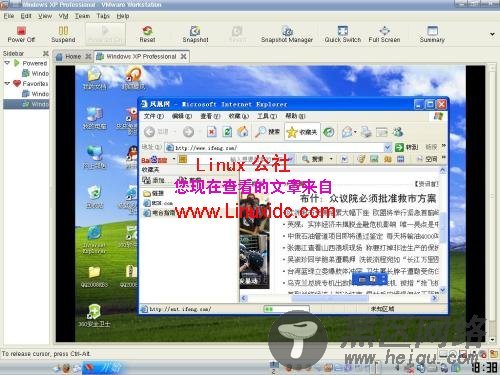Click the IE page-loading progress bar

[286, 309]
